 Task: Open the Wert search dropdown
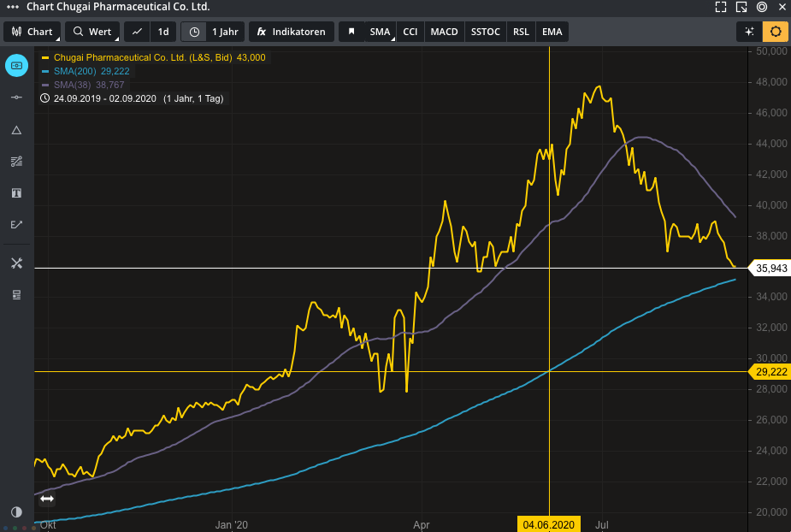point(92,32)
